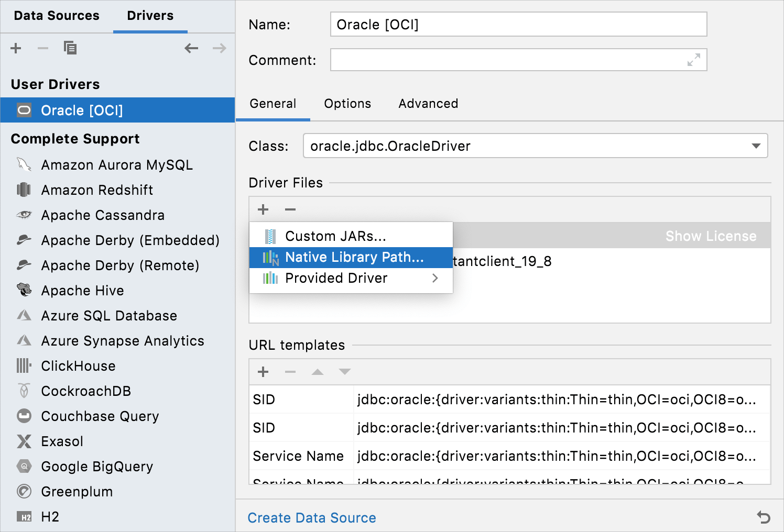Screen dimensions: 784x532
Task: Remove the selected user driver
Action: pos(42,48)
